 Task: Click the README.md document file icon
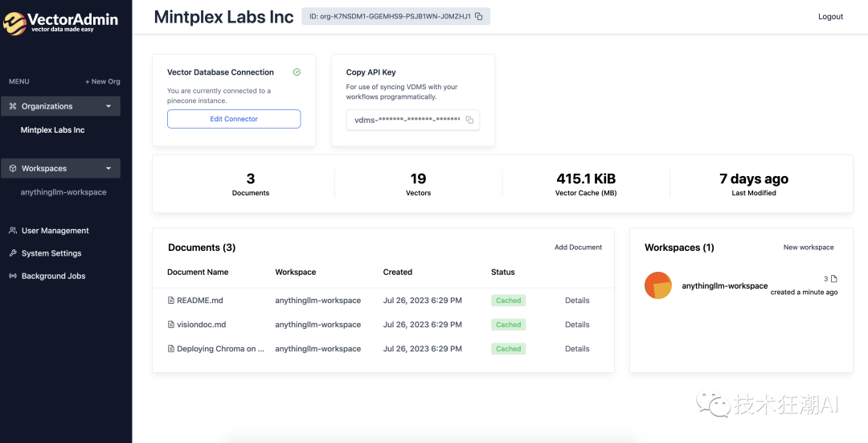click(171, 300)
